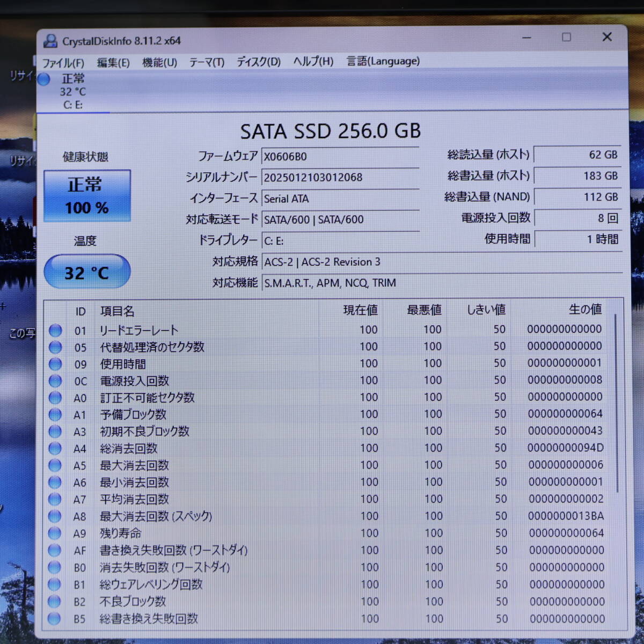Click status circle for 総書き換え失敗回数 row
Screen dimensions: 644x644
[54, 619]
